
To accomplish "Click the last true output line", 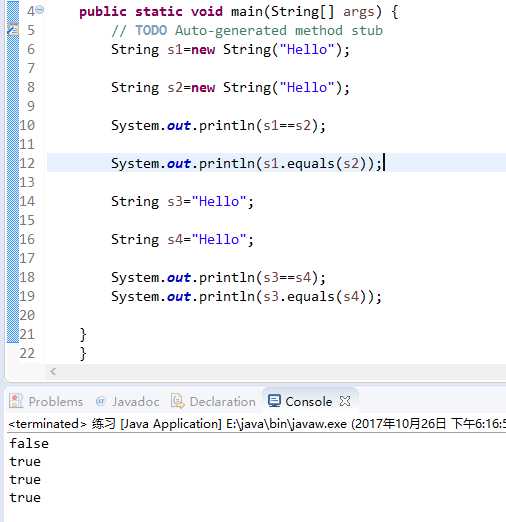I will click(x=25, y=498).
